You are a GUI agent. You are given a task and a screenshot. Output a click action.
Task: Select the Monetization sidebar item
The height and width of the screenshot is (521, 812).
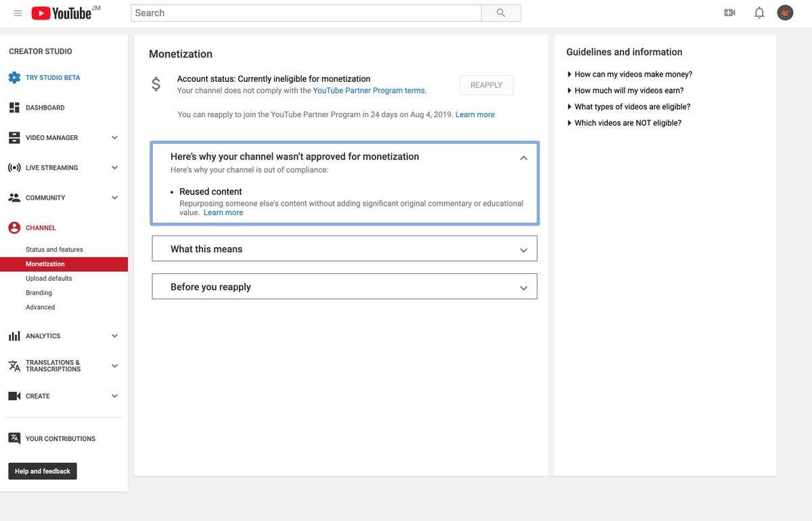click(x=64, y=264)
